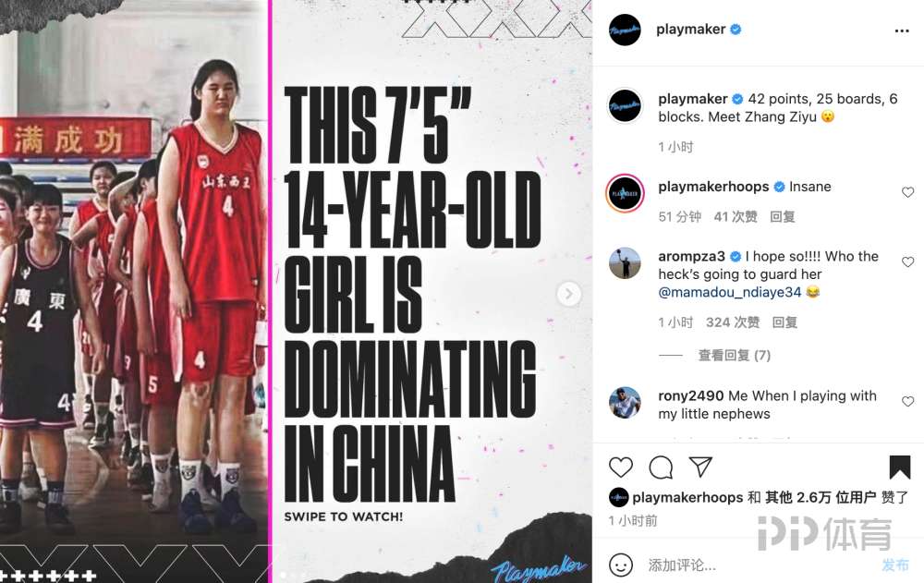Image resolution: width=924 pixels, height=583 pixels.
Task: Like rony2490's comment with heart
Action: [907, 401]
